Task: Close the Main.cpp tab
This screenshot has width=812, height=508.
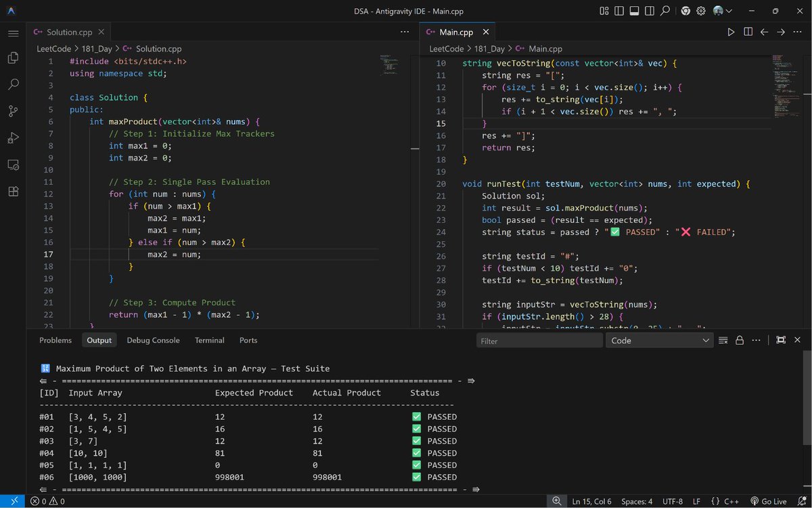Action: [x=487, y=32]
